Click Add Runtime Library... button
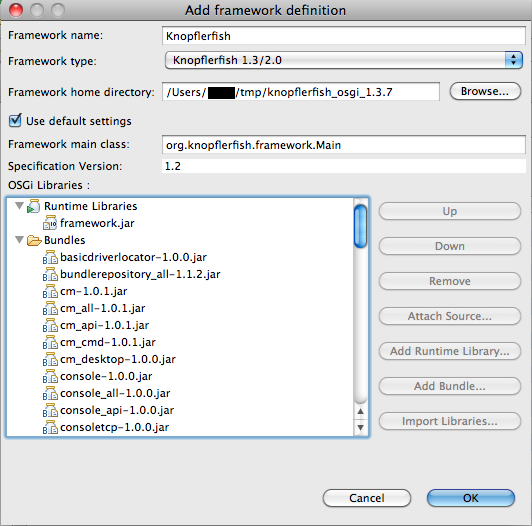 [450, 351]
